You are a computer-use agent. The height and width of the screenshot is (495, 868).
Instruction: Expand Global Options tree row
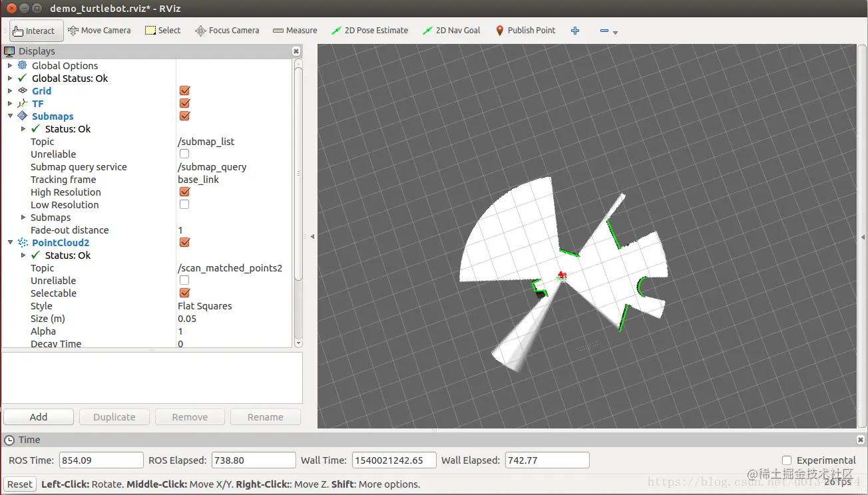pyautogui.click(x=10, y=66)
